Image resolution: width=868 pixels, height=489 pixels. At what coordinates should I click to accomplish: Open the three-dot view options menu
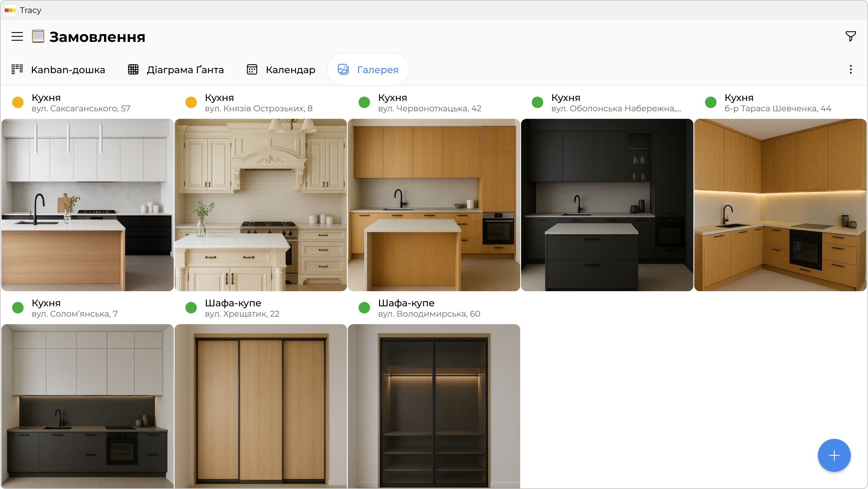(850, 70)
